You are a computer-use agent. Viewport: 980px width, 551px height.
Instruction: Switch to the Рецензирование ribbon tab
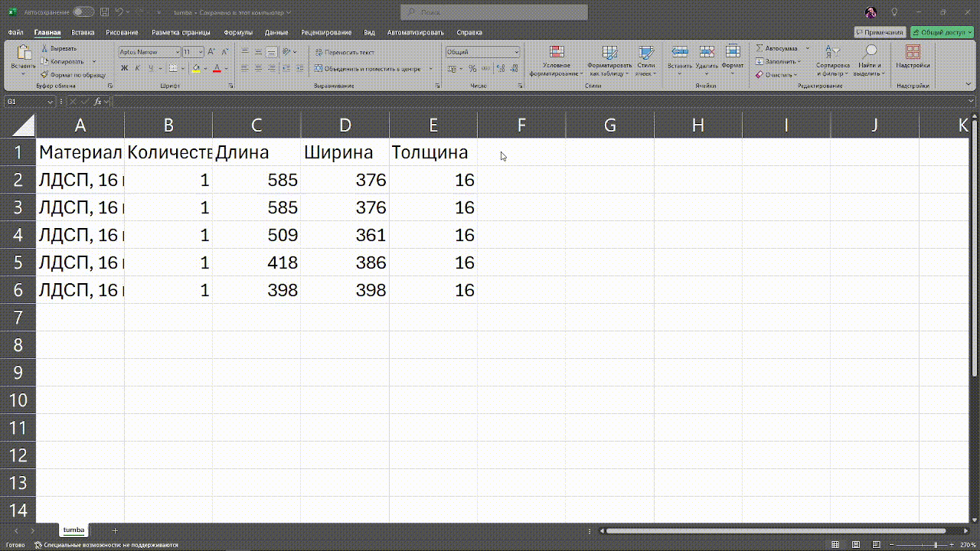pos(326,33)
